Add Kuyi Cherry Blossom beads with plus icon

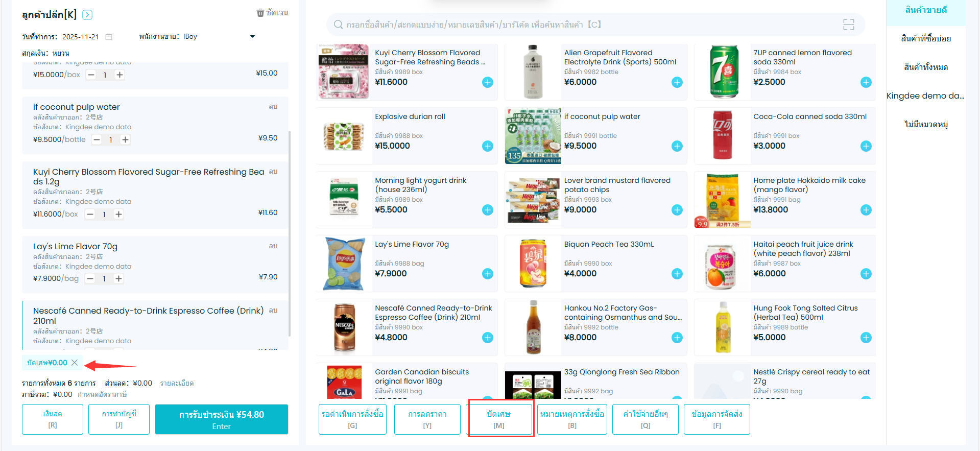tap(488, 82)
